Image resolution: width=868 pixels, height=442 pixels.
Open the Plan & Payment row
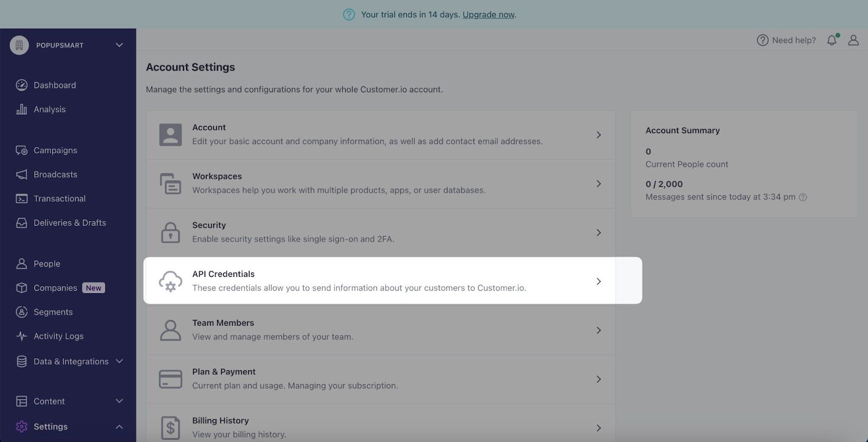pyautogui.click(x=380, y=379)
